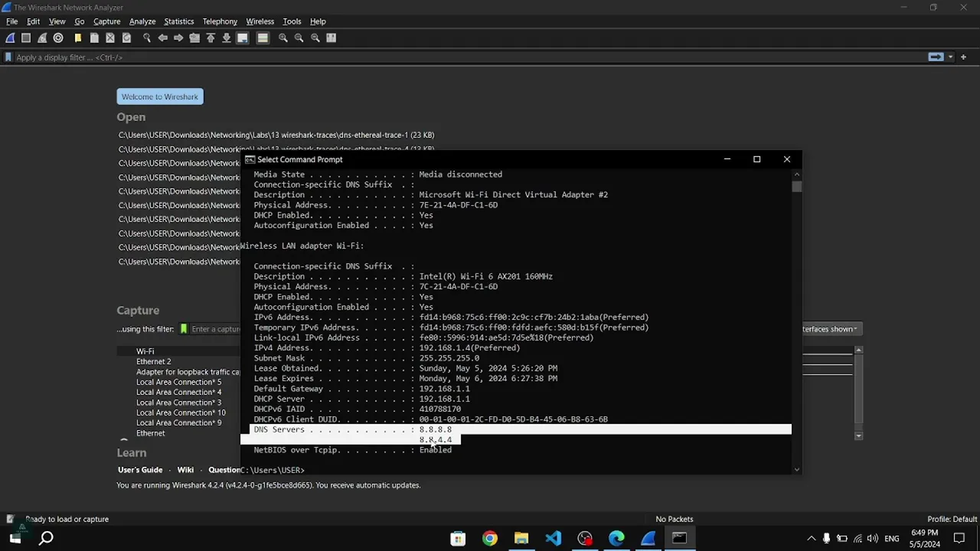The width and height of the screenshot is (980, 551).
Task: Open Visual Studio Code from taskbar
Action: [x=553, y=538]
